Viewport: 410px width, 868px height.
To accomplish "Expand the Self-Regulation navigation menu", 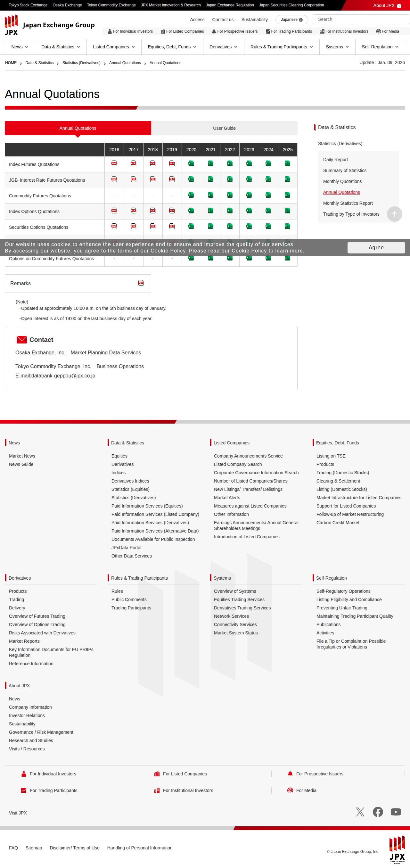I will pyautogui.click(x=380, y=47).
